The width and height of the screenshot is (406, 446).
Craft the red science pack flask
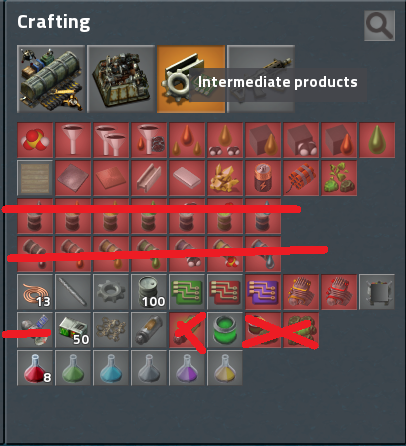[x=35, y=368]
